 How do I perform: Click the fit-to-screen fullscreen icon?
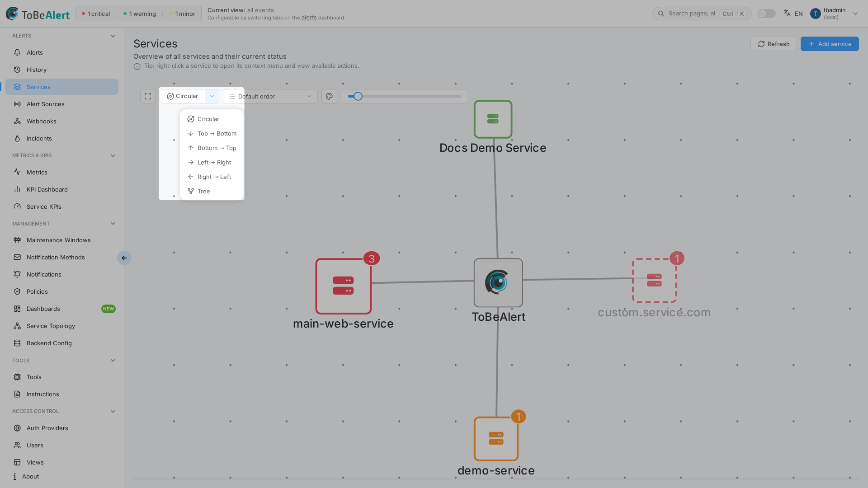click(148, 96)
